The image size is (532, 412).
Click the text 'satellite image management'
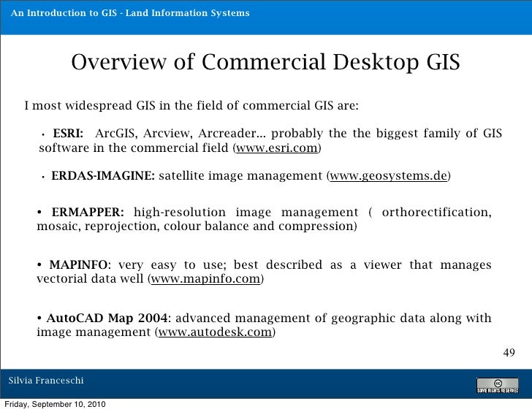pyautogui.click(x=240, y=175)
